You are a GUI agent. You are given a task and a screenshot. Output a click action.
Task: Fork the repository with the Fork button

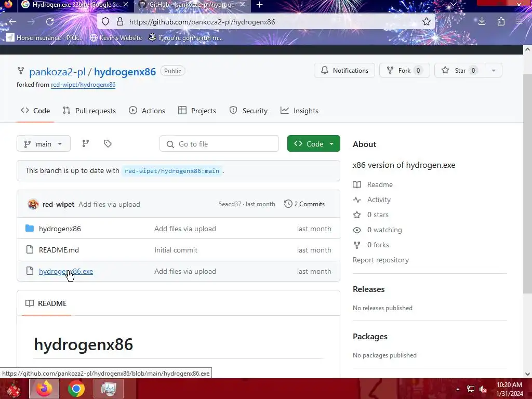[x=404, y=70]
